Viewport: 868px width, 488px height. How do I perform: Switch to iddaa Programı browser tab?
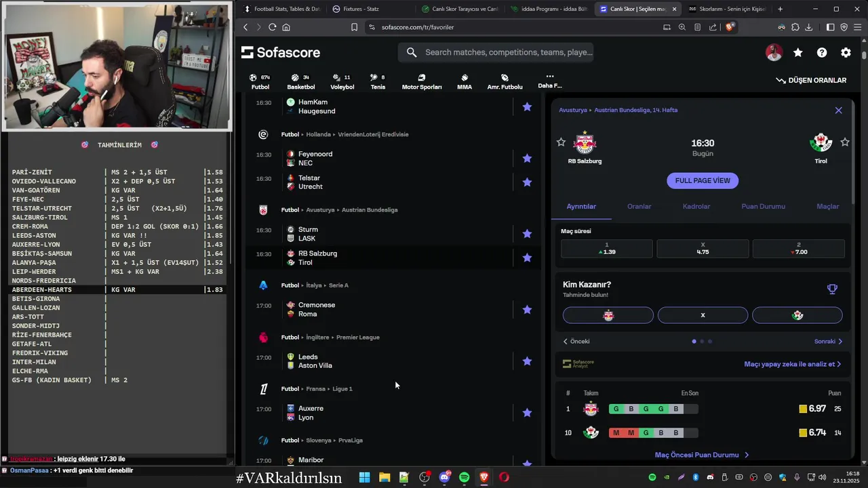pos(548,9)
